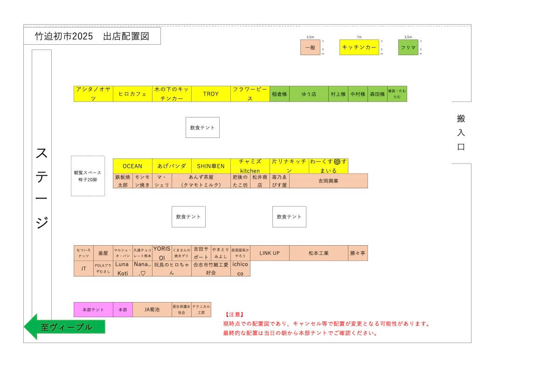The image size is (555, 392).
Task: Click the あげパンダ stall
Action: coord(172,166)
